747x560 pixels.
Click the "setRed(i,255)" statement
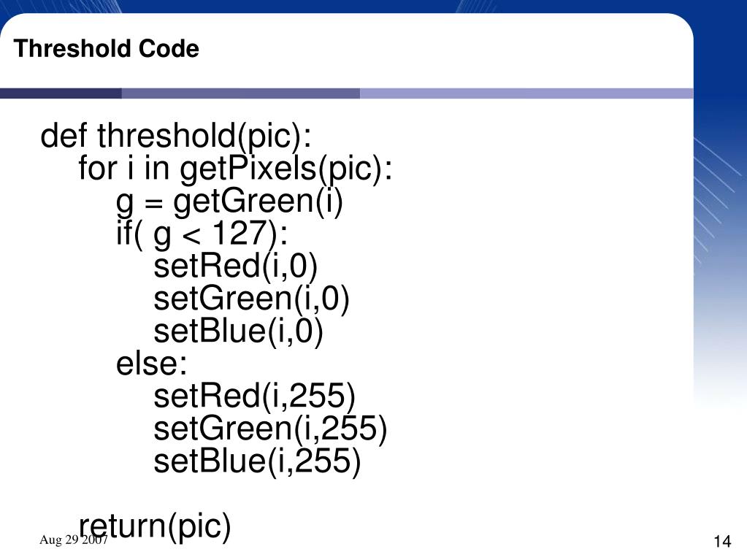(254, 396)
